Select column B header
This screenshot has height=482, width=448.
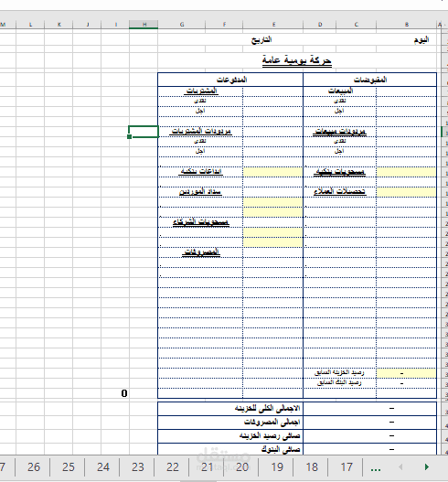tap(407, 25)
